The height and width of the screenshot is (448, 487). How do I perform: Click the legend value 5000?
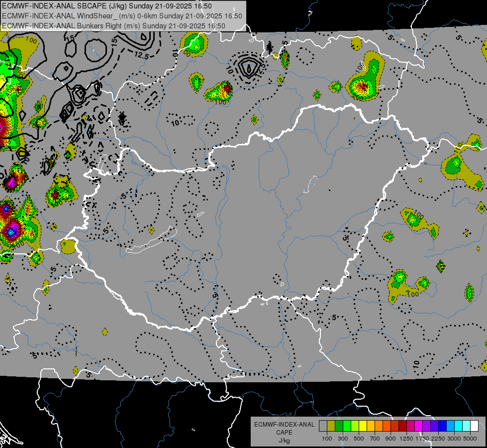point(470,439)
